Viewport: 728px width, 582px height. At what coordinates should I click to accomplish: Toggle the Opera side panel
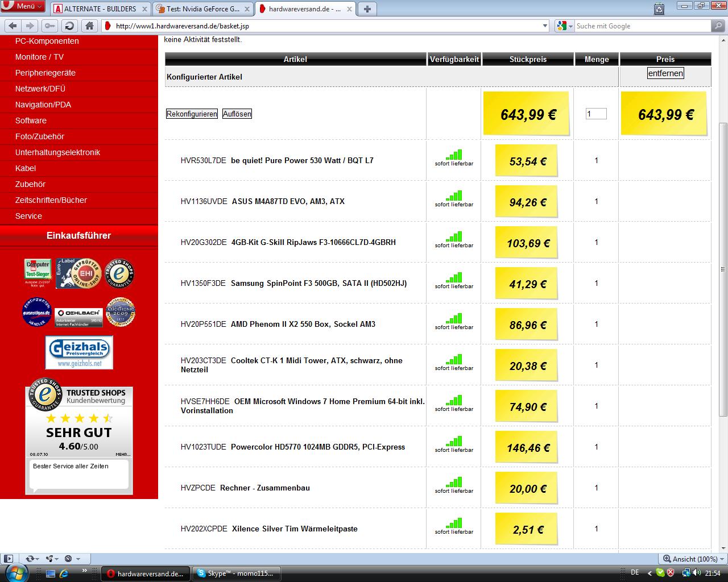[x=9, y=559]
